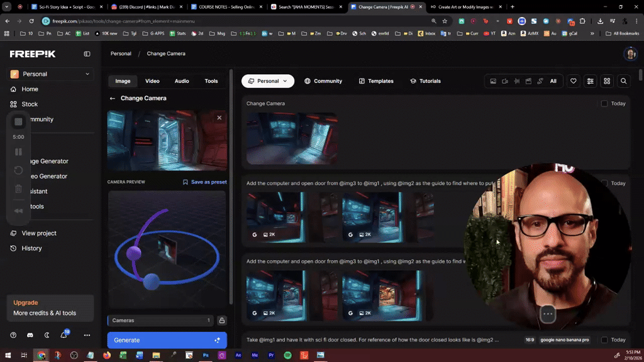Open the Personal filter dropdown
The width and height of the screenshot is (644, 362).
point(267,81)
